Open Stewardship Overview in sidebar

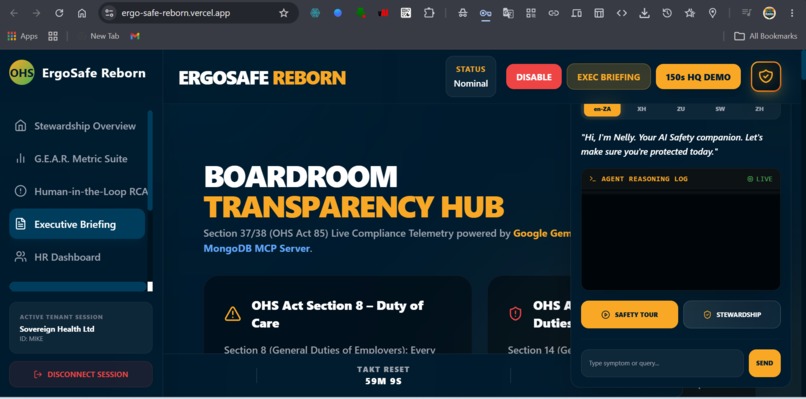pyautogui.click(x=77, y=126)
